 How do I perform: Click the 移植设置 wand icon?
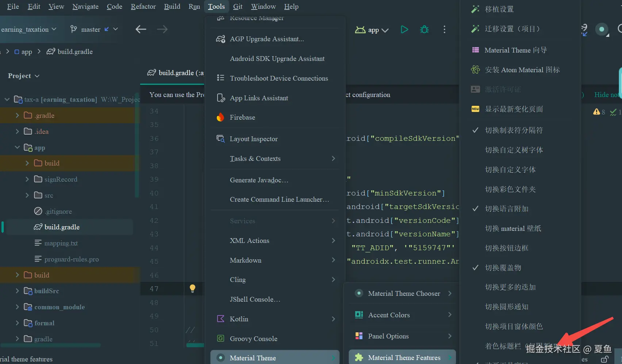click(475, 9)
